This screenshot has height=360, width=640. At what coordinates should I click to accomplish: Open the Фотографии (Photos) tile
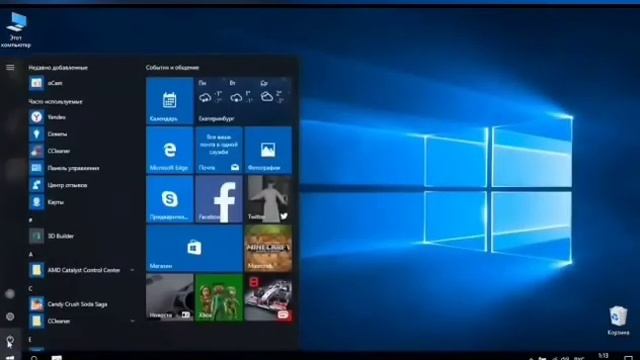[268, 150]
